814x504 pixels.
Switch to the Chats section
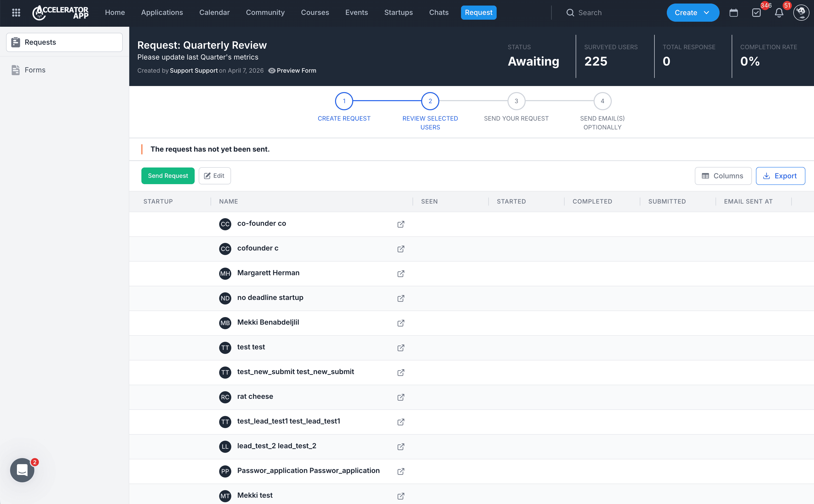pyautogui.click(x=439, y=12)
